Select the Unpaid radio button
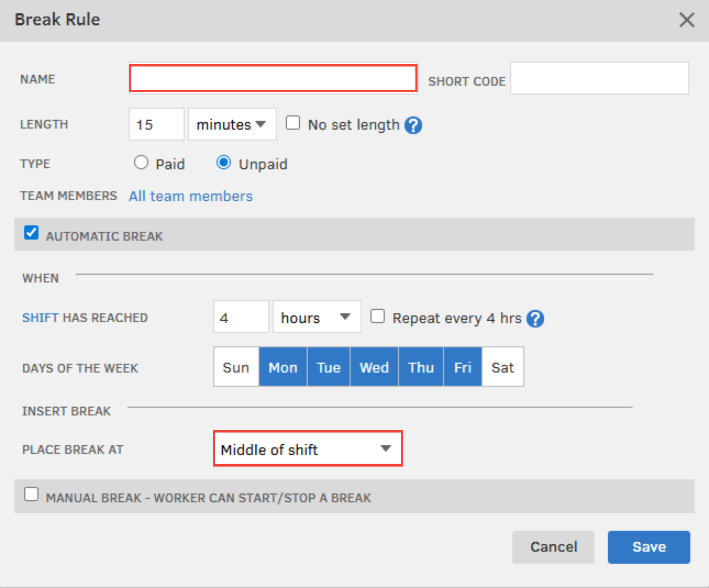The height and width of the screenshot is (588, 709). coord(223,162)
